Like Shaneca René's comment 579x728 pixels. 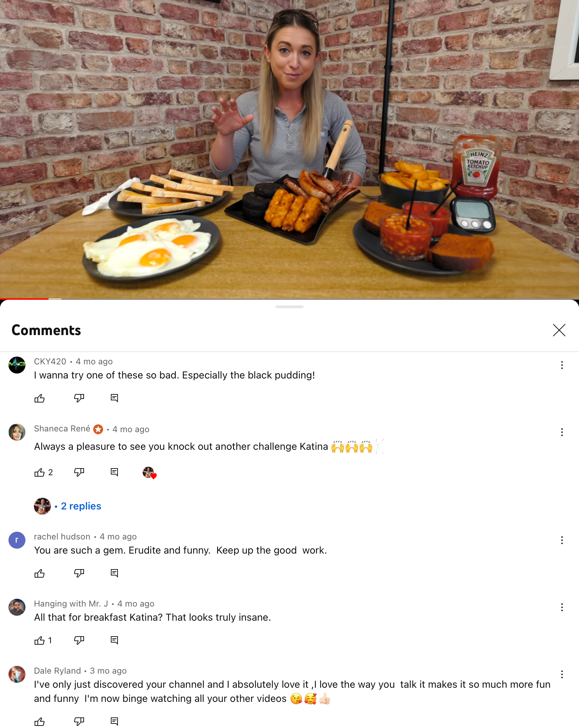pyautogui.click(x=40, y=472)
